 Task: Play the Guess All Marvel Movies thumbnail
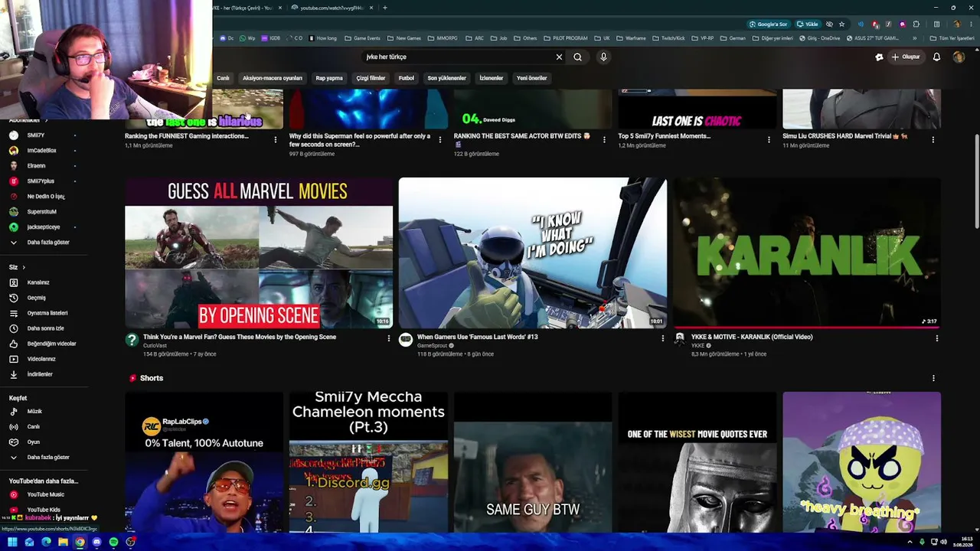259,253
